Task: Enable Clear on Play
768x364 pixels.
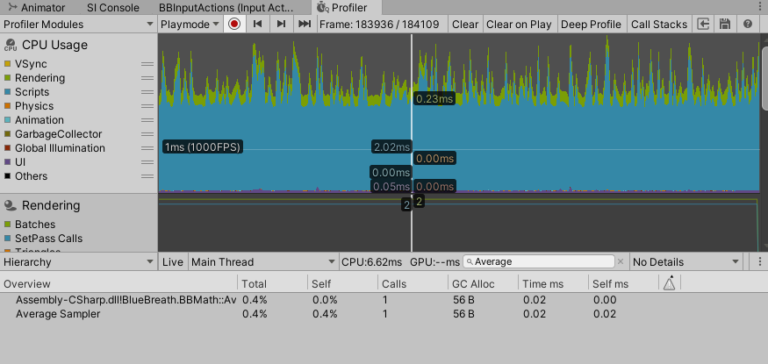Action: click(519, 24)
